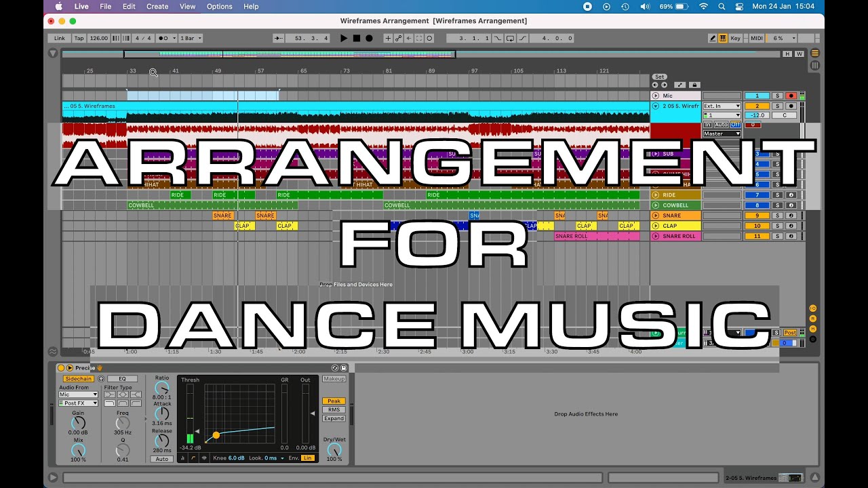Toggle the Draw Mode pencil icon
This screenshot has height=488, width=868.
coord(713,39)
